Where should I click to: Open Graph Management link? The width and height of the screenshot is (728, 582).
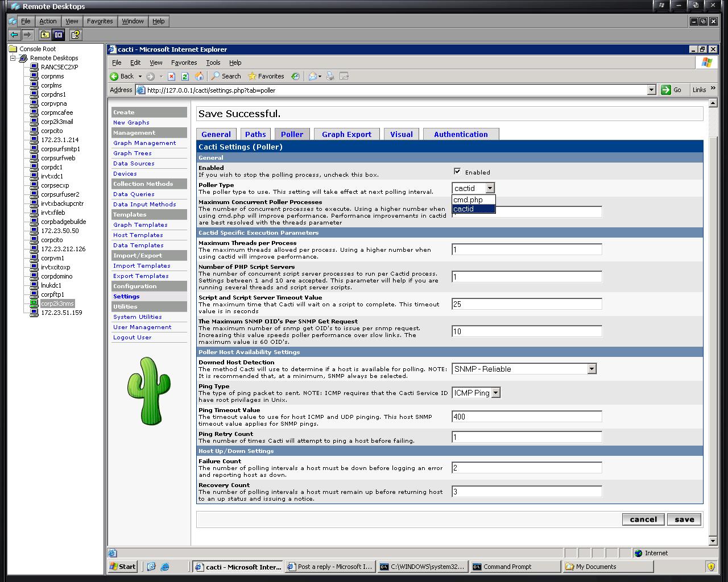(144, 143)
